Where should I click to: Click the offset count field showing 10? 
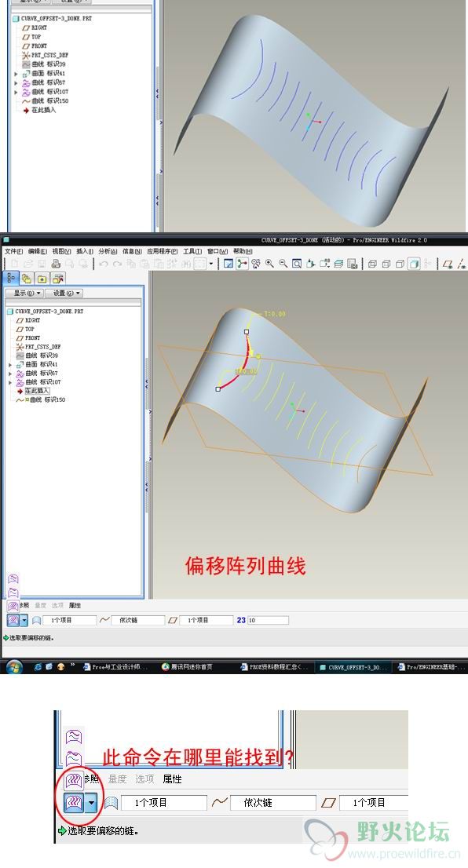(x=268, y=620)
